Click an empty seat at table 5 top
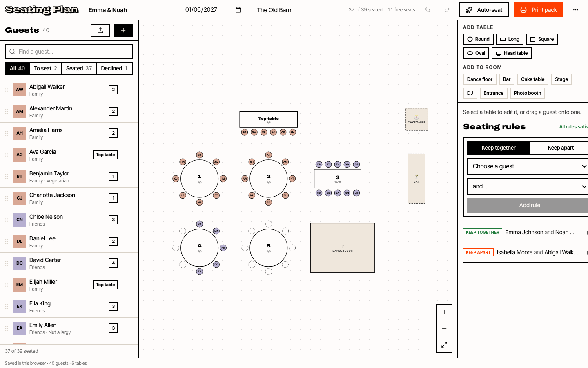 click(x=269, y=224)
